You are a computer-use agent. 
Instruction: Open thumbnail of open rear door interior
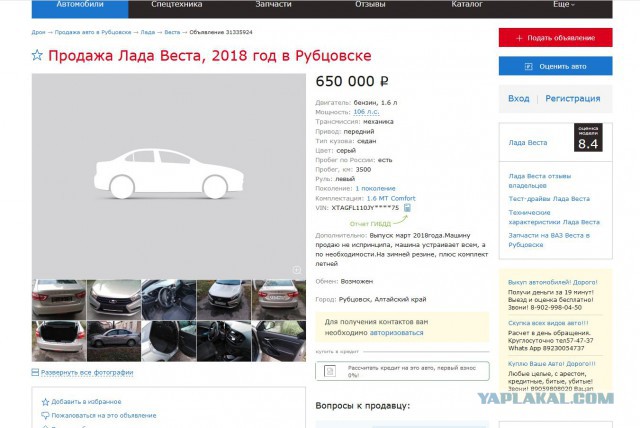point(169,341)
